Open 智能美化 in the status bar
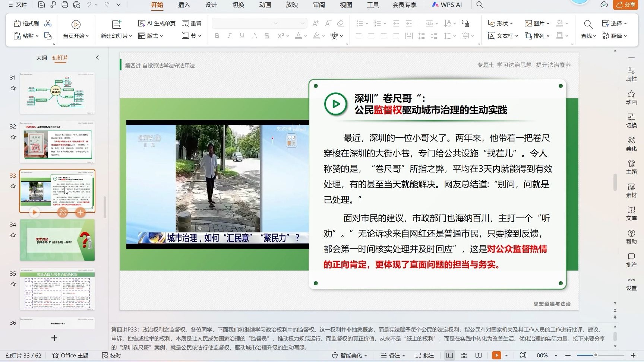Viewport: 644px width, 362px height. point(349,355)
